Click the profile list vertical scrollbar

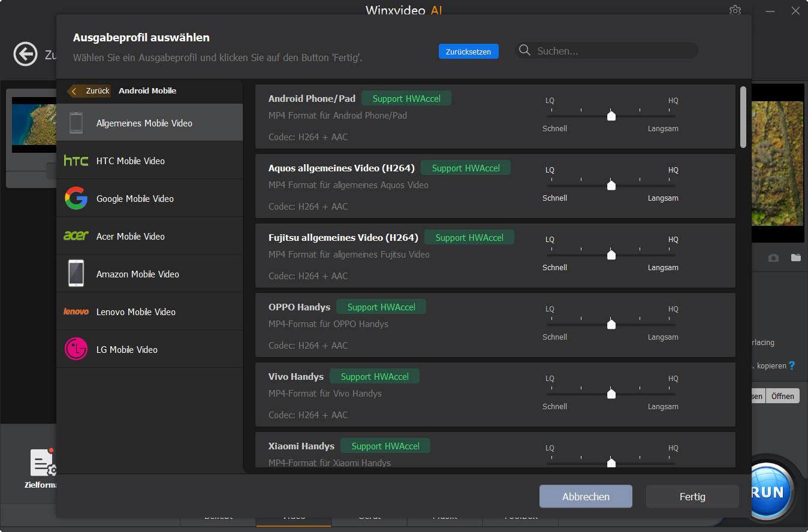pos(743,117)
